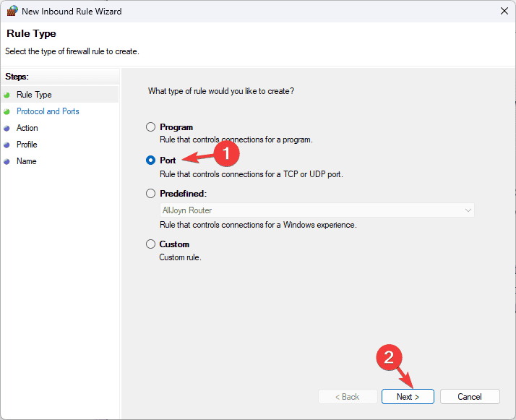
Task: Click the blue bullet beside Profile step
Action: pos(7,145)
